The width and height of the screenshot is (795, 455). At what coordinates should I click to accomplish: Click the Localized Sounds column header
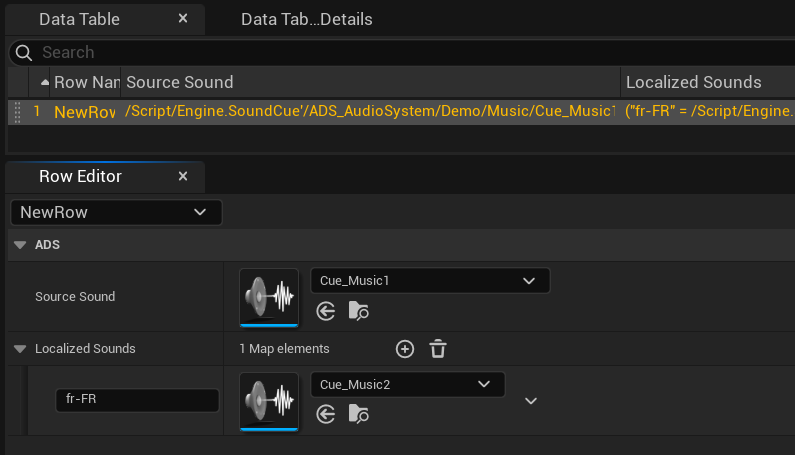(x=708, y=82)
